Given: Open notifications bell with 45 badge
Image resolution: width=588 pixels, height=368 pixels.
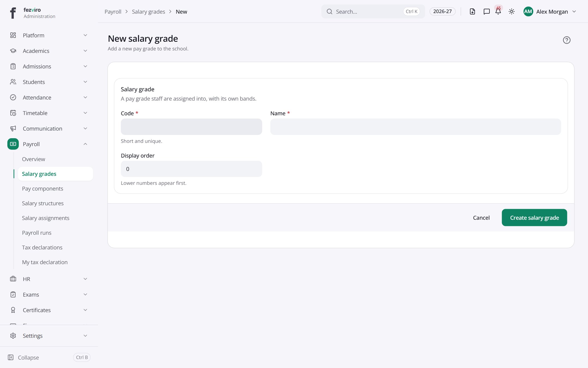Looking at the screenshot, I should pyautogui.click(x=498, y=11).
